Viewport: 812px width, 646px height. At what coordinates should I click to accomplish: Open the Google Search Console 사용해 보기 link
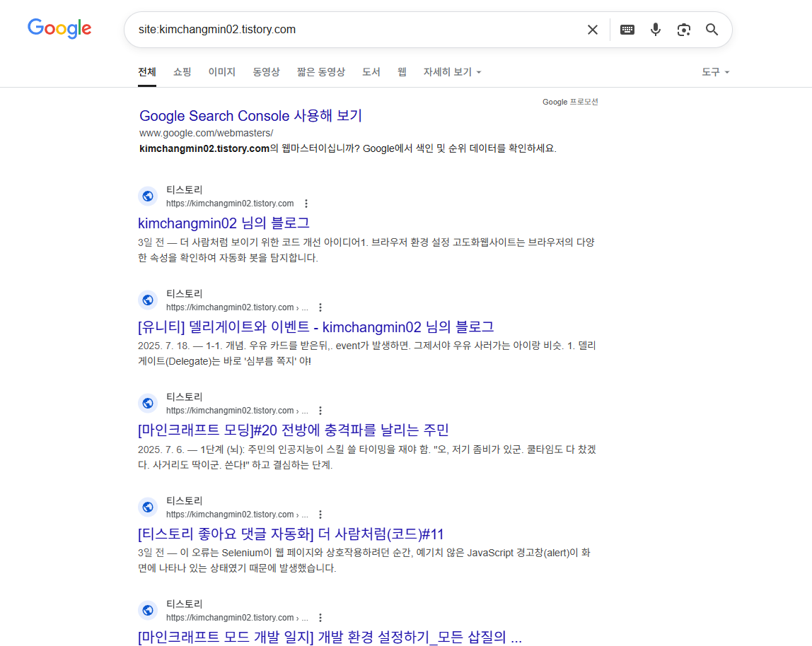pos(250,115)
